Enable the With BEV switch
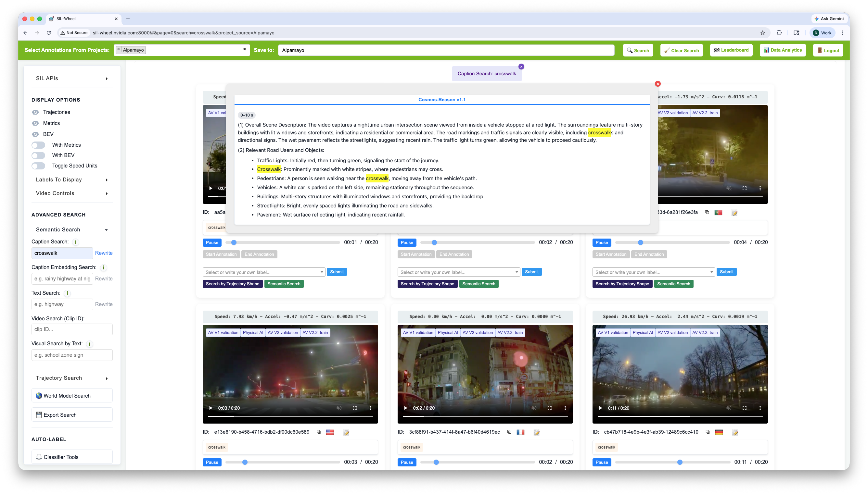Image resolution: width=868 pixels, height=494 pixels. point(38,155)
